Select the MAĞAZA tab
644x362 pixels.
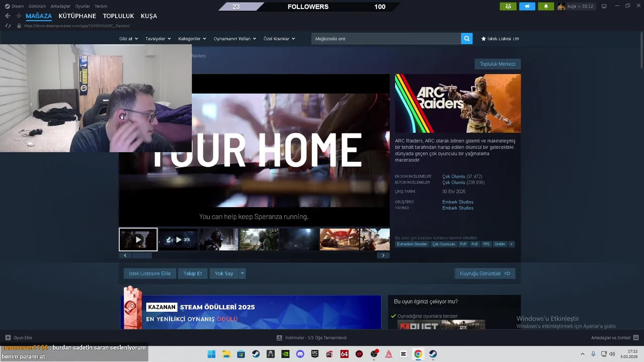tap(39, 16)
